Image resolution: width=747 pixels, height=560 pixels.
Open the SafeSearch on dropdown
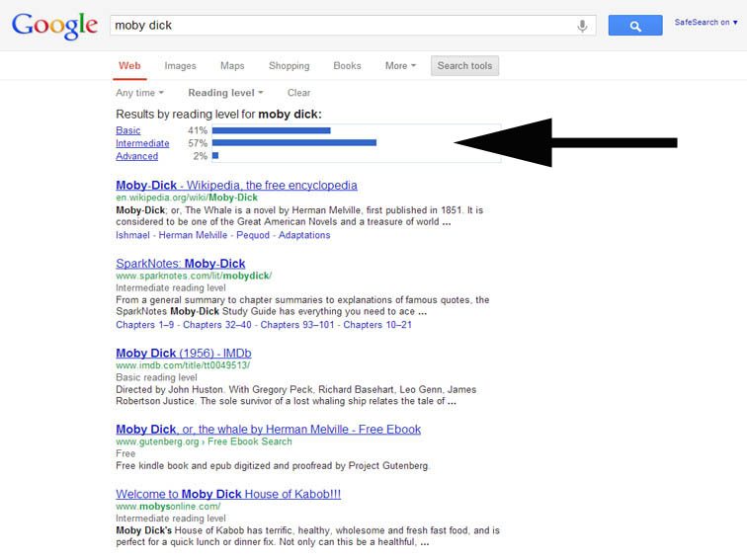pyautogui.click(x=705, y=22)
